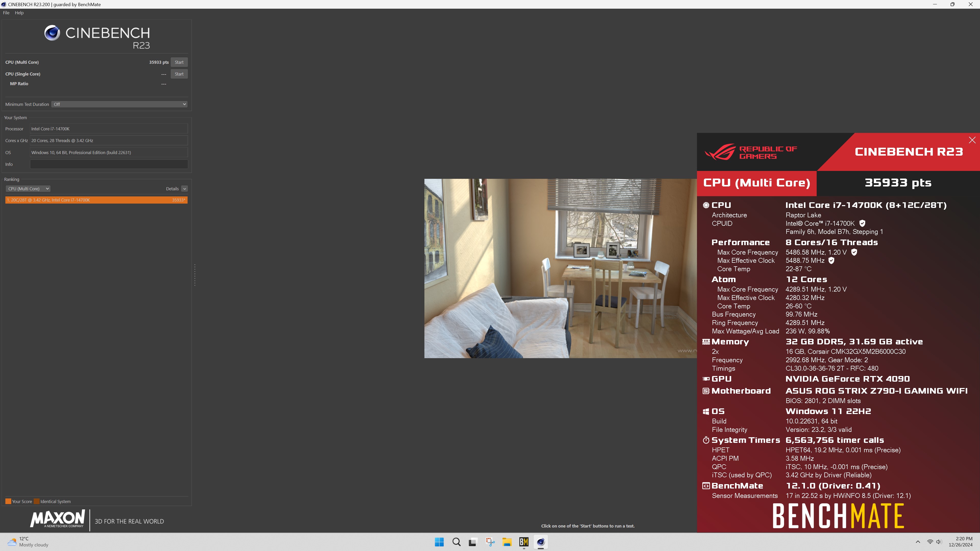Click the MP Ratio label

click(x=19, y=84)
